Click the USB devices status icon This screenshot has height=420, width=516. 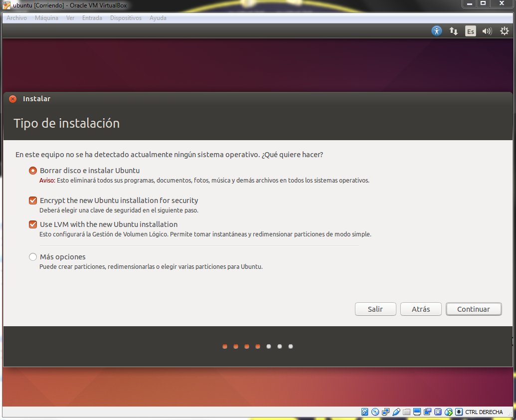396,412
